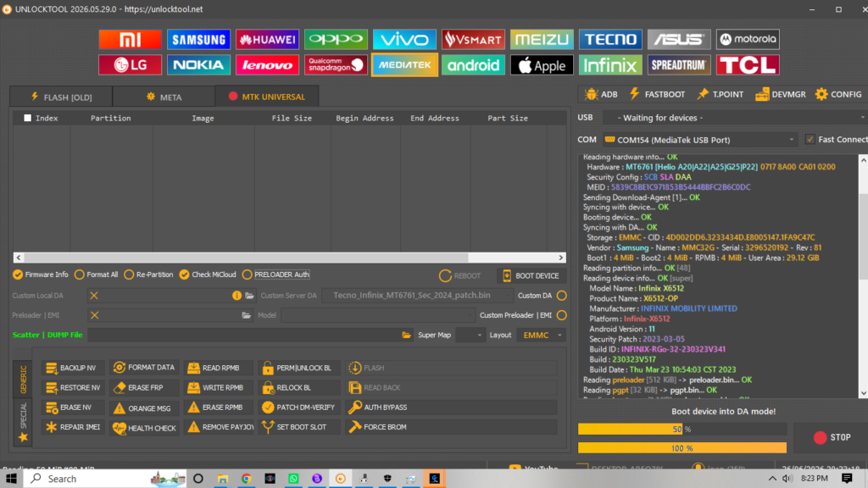This screenshot has width=868, height=488.
Task: Open the ASUS brand tile
Action: tap(679, 39)
